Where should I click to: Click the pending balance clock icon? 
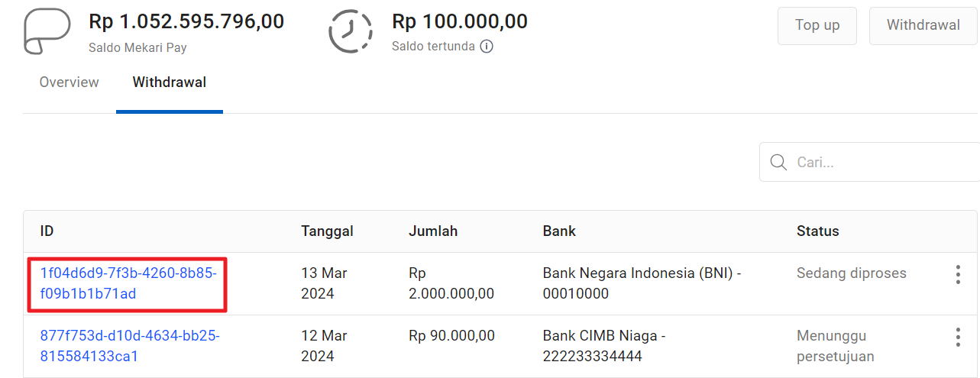(x=351, y=32)
